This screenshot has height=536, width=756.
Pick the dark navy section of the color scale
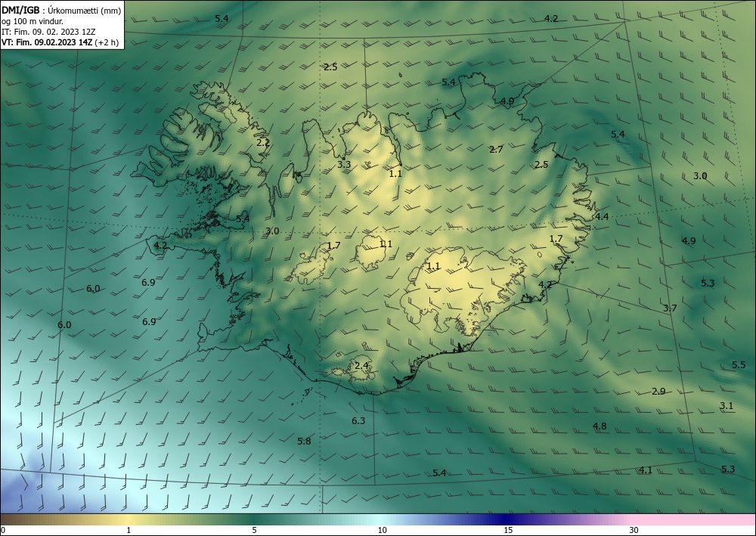click(507, 519)
